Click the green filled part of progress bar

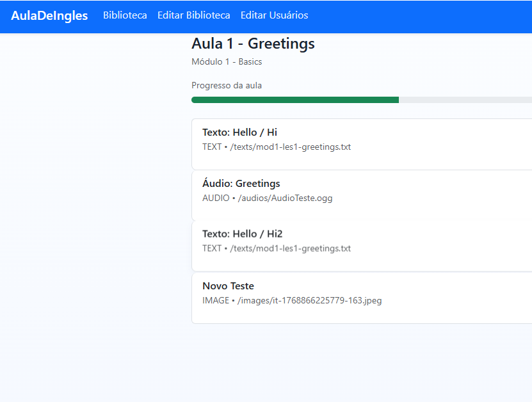click(294, 100)
